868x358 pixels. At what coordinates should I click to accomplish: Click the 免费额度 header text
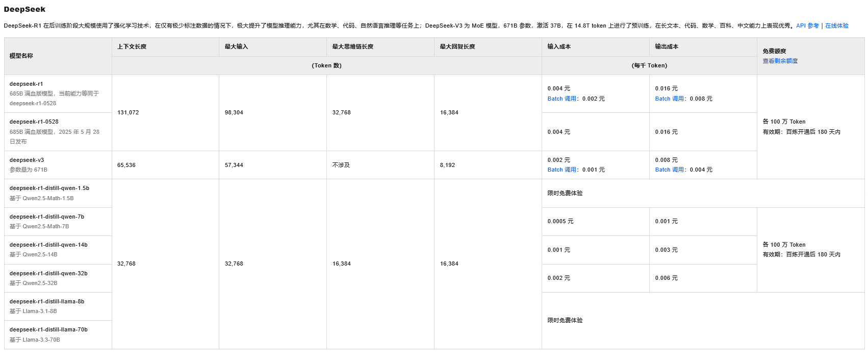tap(775, 51)
